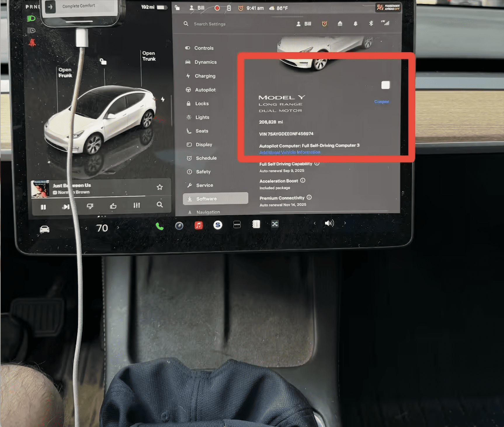Pause the currently playing song
The image size is (504, 427).
click(x=43, y=207)
